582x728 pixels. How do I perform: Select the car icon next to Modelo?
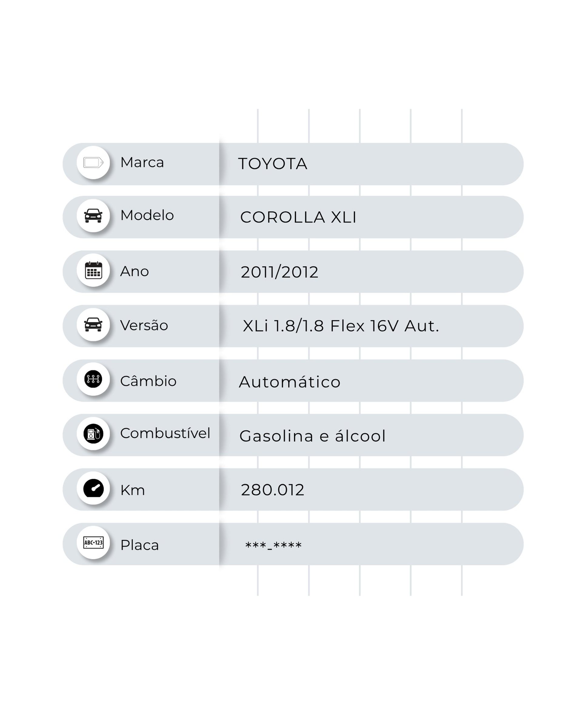point(93,215)
